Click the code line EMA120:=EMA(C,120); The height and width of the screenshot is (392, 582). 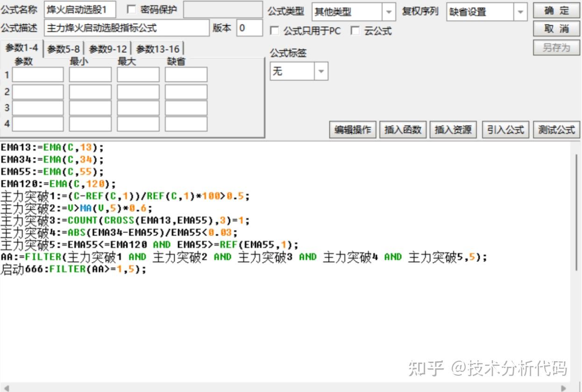(x=58, y=184)
